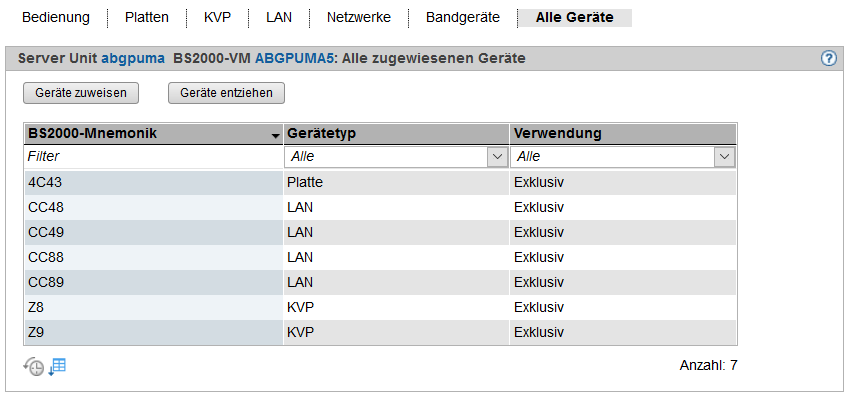Open the abgpuma Server Unit link

click(x=133, y=59)
